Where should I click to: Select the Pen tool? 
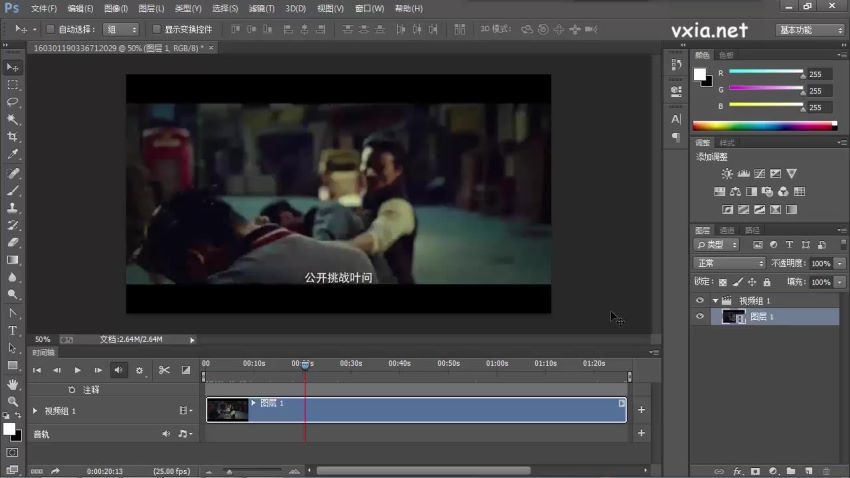(12, 313)
